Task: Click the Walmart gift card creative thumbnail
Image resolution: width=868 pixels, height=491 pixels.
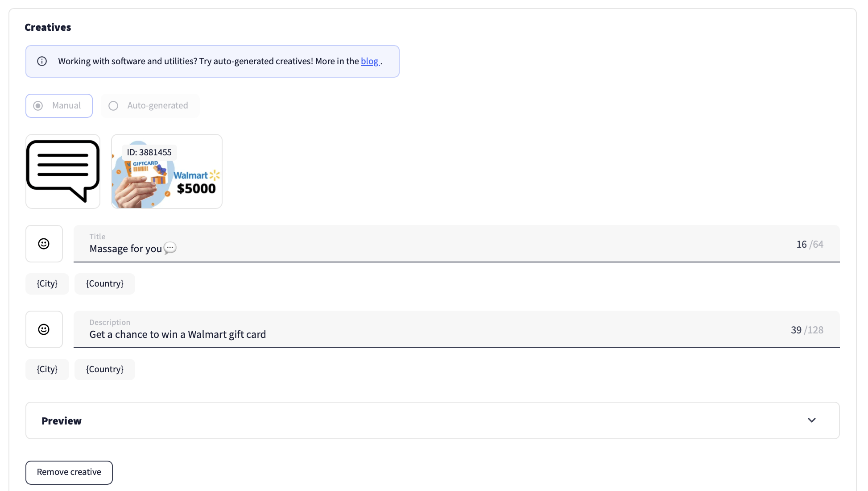Action: pyautogui.click(x=167, y=171)
